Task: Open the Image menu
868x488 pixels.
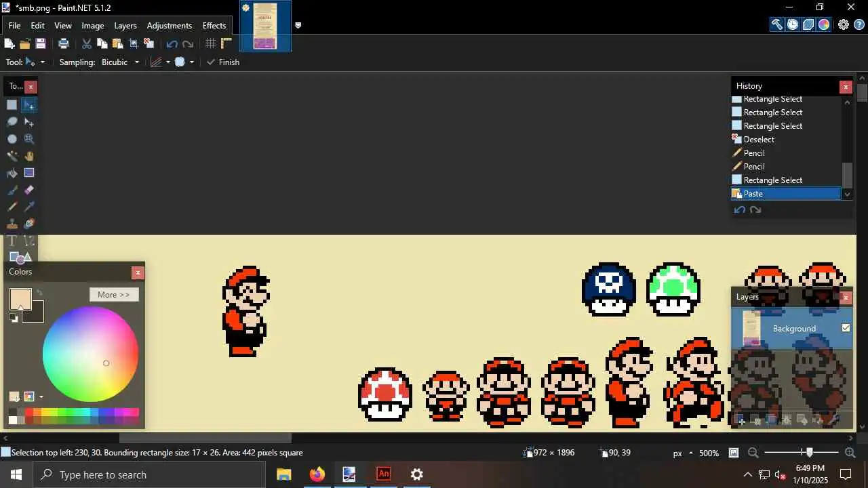Action: (x=93, y=26)
